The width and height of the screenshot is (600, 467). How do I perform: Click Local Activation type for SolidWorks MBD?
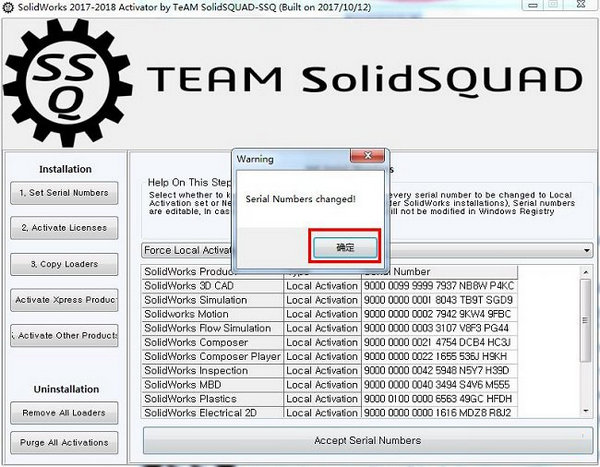pos(322,385)
